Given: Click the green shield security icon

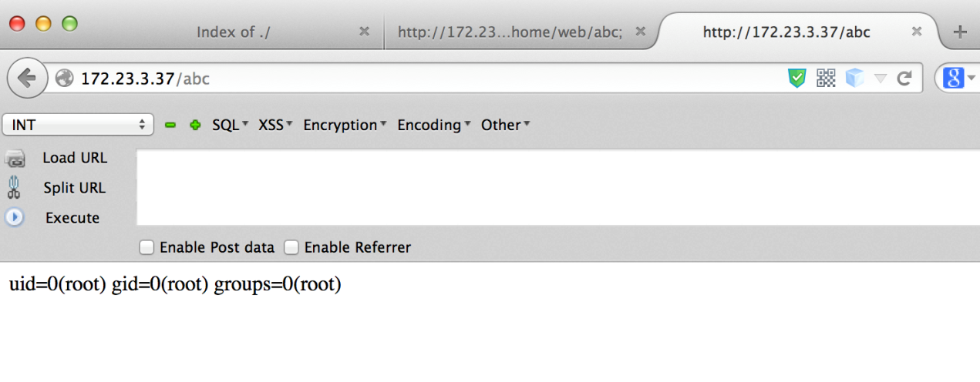Looking at the screenshot, I should (797, 78).
